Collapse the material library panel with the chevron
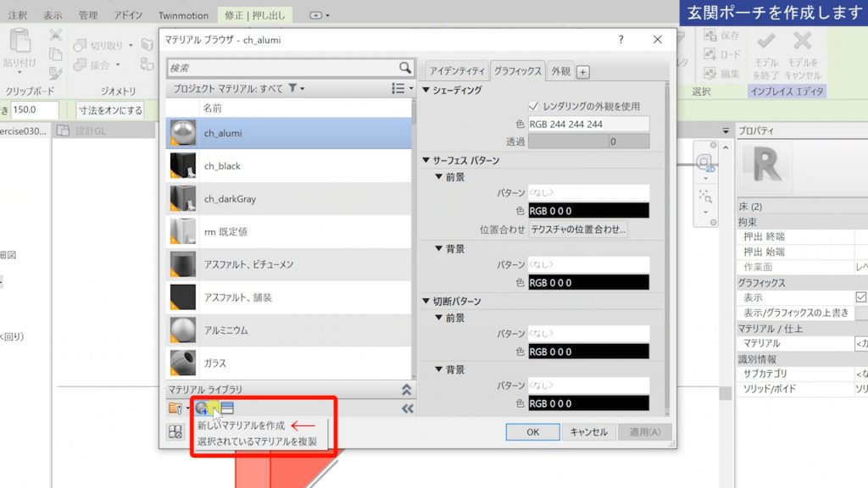Screen dimensions: 868x488 [405, 391]
